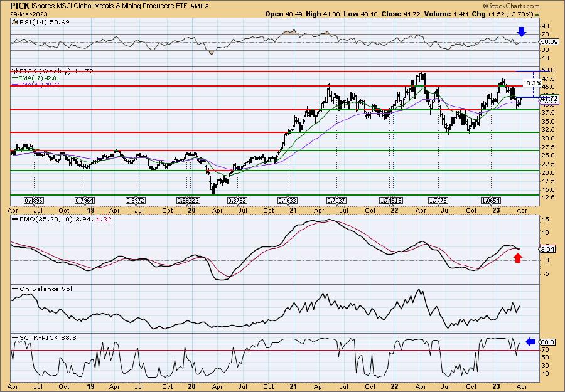Click the Chg +1.52 (+3.78%) value
Viewport: 565px width, 392px height.
click(x=503, y=14)
